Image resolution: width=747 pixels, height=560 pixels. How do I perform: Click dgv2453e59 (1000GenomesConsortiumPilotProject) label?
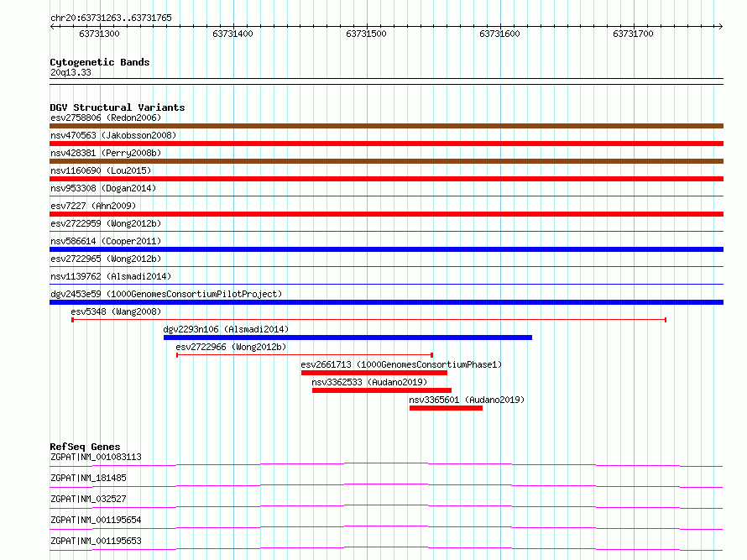pos(166,294)
